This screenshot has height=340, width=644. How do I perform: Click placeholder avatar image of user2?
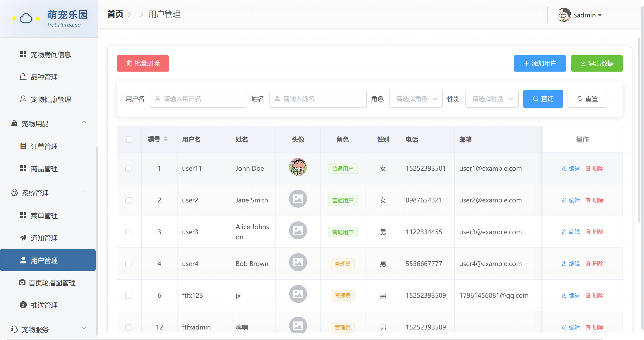[298, 199]
